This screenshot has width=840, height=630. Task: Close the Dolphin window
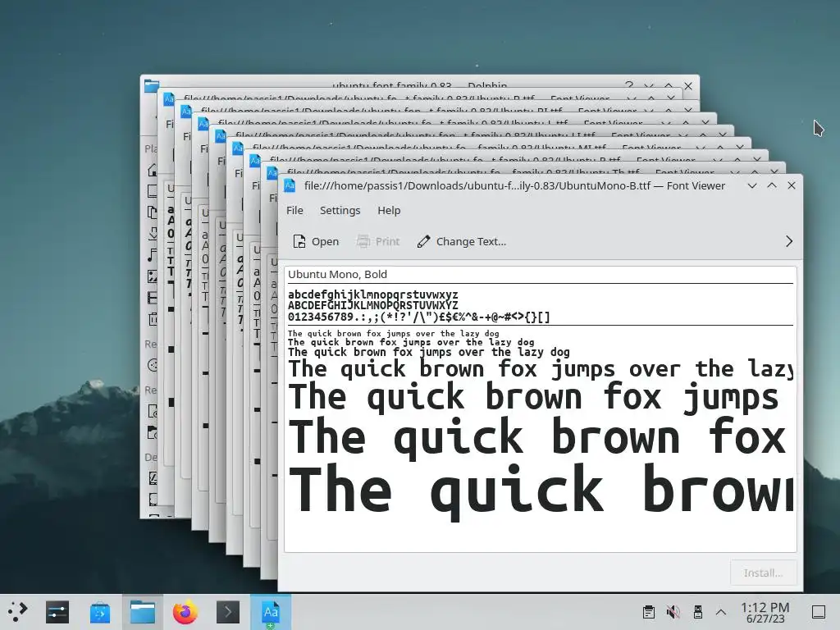click(688, 85)
